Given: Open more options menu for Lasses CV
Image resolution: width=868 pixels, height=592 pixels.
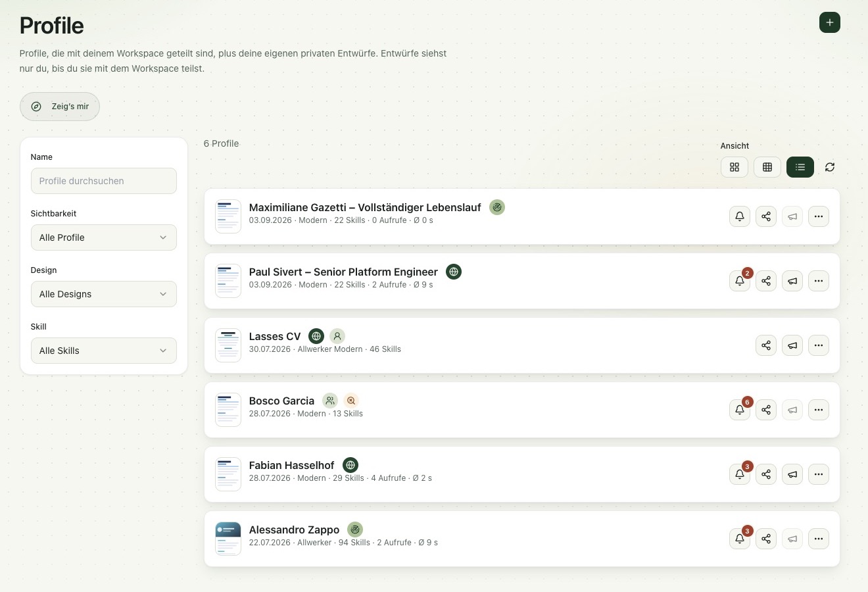Looking at the screenshot, I should coord(819,345).
